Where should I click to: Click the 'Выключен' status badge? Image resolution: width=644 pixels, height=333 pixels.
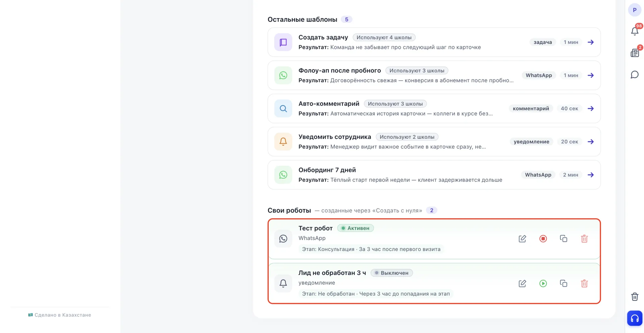click(x=392, y=273)
